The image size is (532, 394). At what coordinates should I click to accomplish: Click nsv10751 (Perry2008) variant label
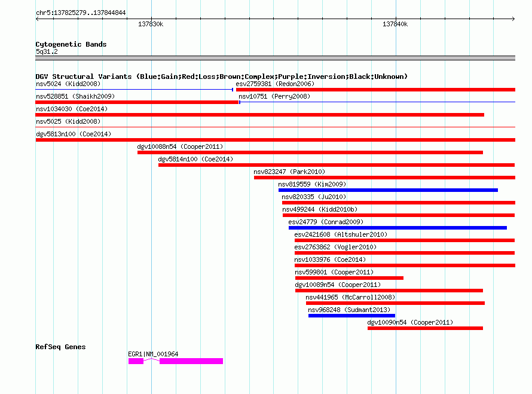pyautogui.click(x=274, y=96)
